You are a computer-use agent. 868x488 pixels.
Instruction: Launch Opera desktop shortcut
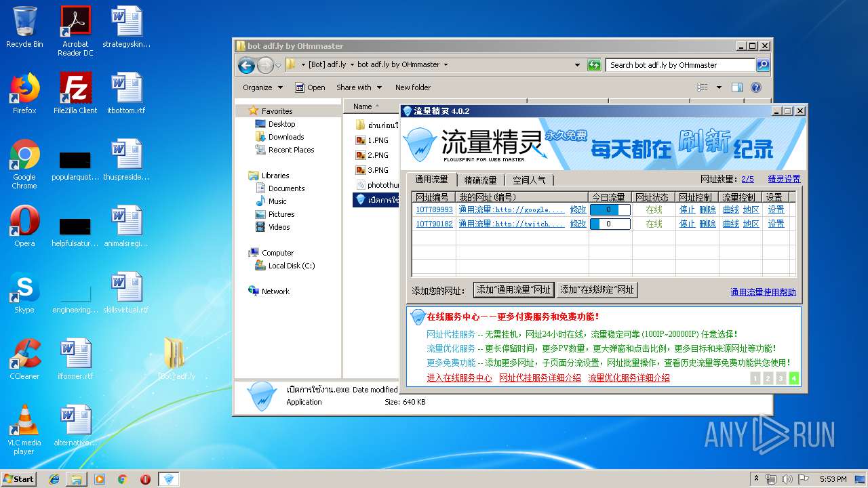tap(24, 226)
